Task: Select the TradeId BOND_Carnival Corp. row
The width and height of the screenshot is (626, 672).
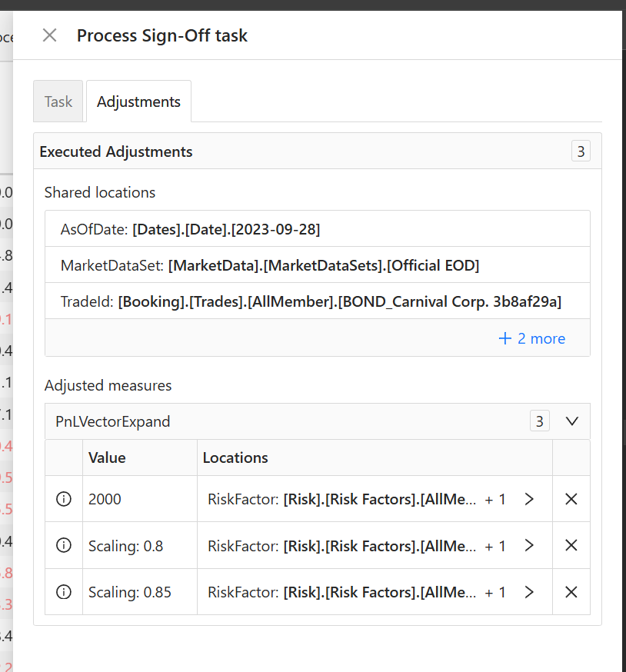Action: point(317,302)
